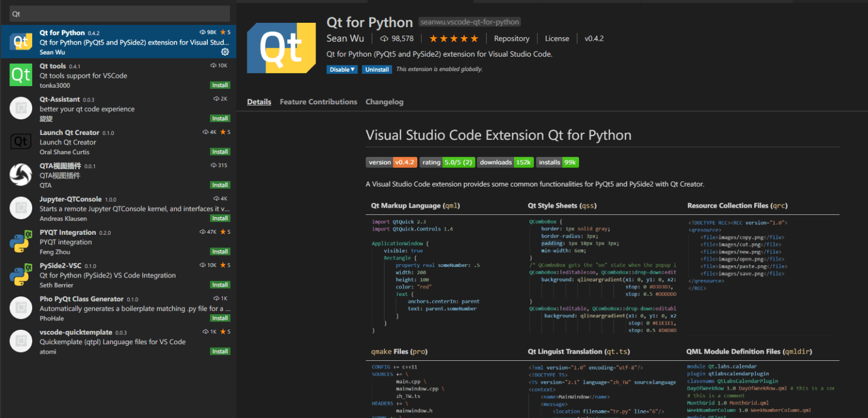This screenshot has width=868, height=418.
Task: Select PySide2-VSC extension title
Action: click(61, 266)
